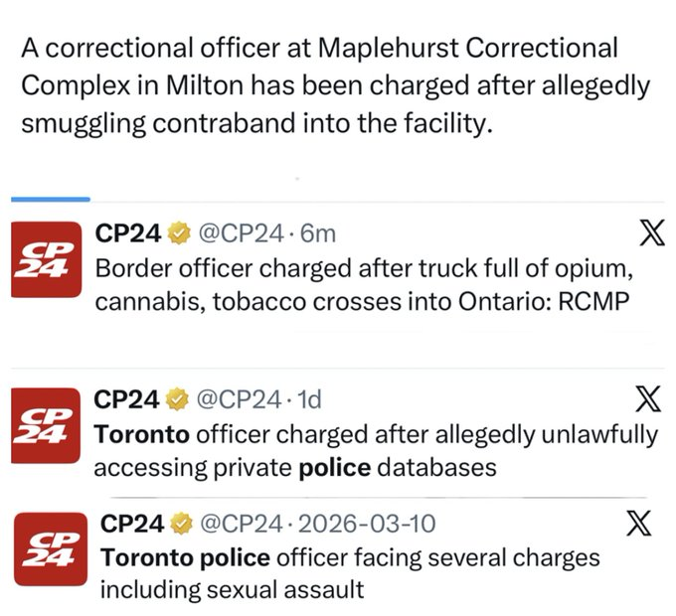The image size is (676, 616).
Task: Click the X logo on the private databases tweet
Action: [648, 398]
